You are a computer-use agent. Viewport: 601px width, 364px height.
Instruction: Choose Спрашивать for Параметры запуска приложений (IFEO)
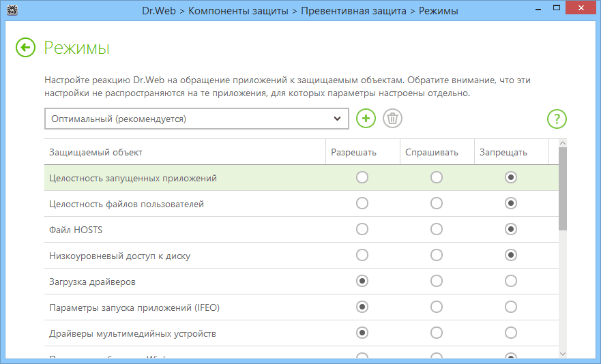pos(437,307)
